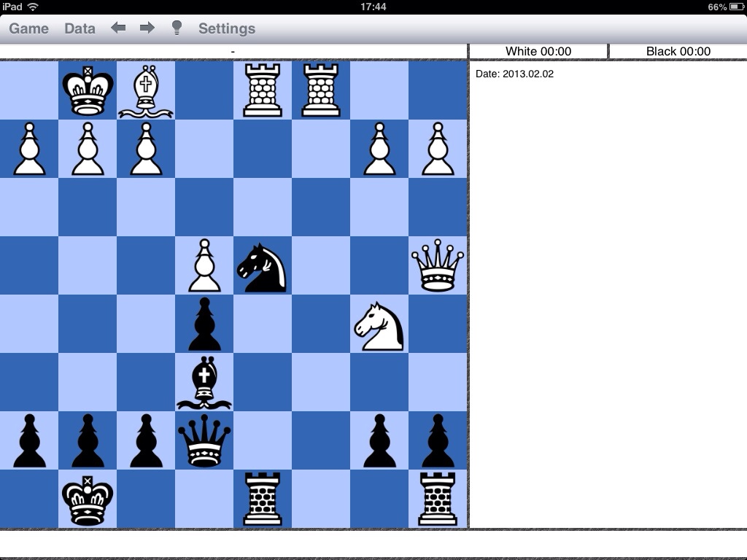Pick the black pawn above the black bishop
The height and width of the screenshot is (560, 747).
204,325
